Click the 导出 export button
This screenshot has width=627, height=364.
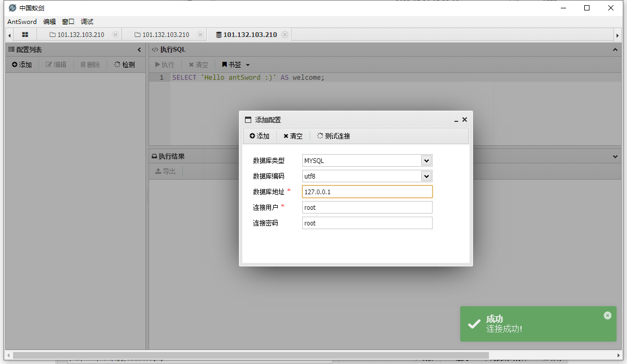(x=165, y=171)
